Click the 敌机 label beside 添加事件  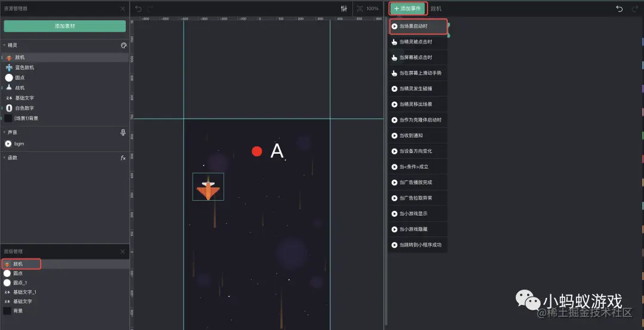[436, 8]
